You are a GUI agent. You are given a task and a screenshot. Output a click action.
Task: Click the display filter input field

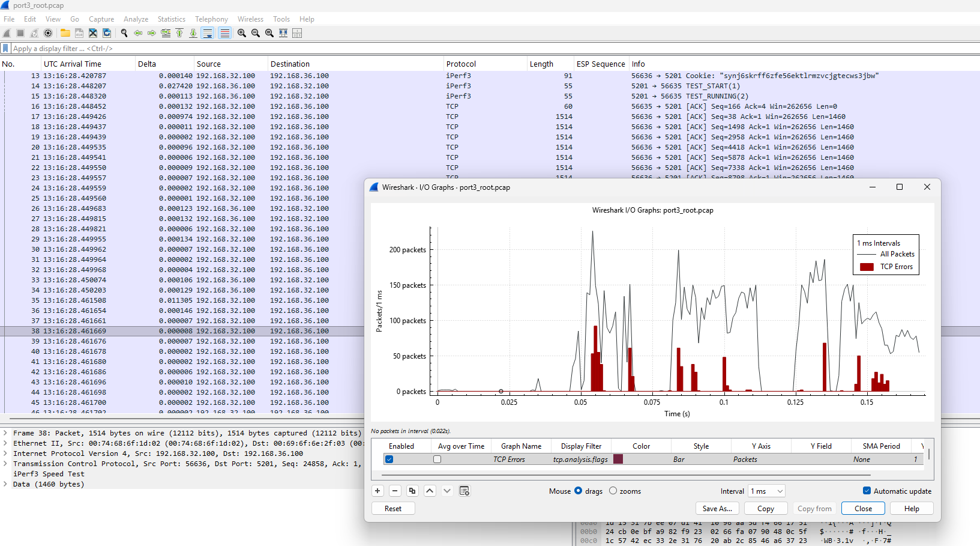(x=496, y=48)
